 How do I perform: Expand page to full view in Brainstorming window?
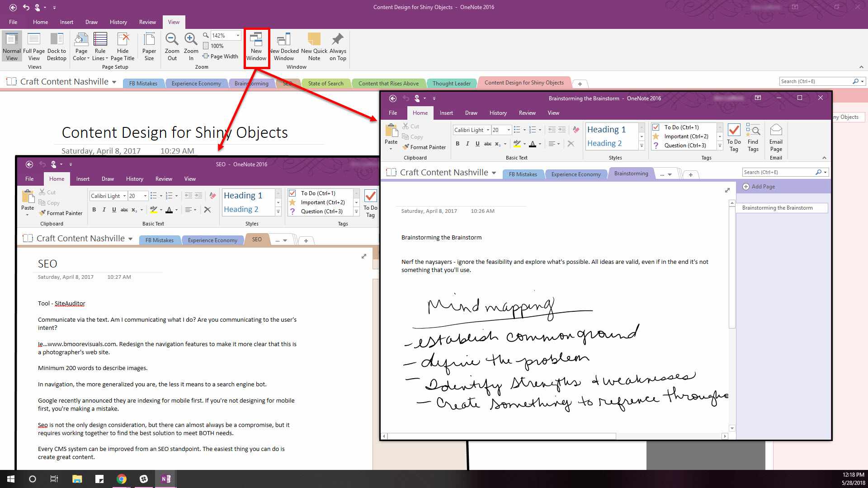tap(727, 190)
